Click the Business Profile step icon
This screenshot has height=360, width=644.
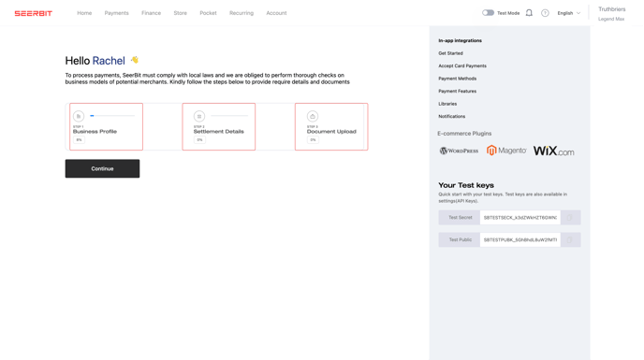click(79, 116)
